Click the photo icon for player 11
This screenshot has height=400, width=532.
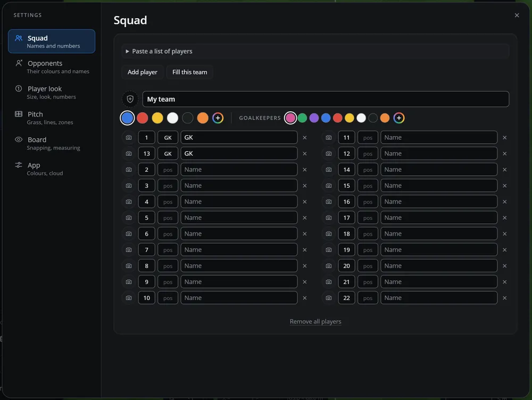(328, 137)
